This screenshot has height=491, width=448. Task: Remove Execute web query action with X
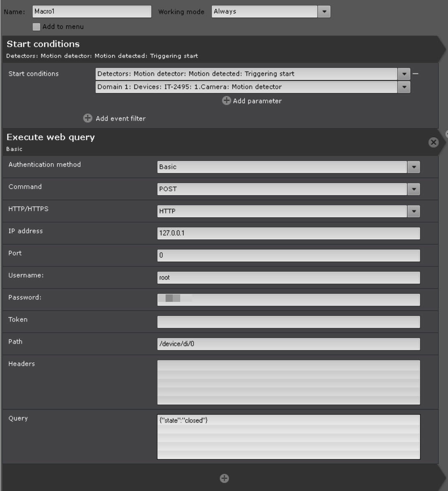tap(433, 142)
